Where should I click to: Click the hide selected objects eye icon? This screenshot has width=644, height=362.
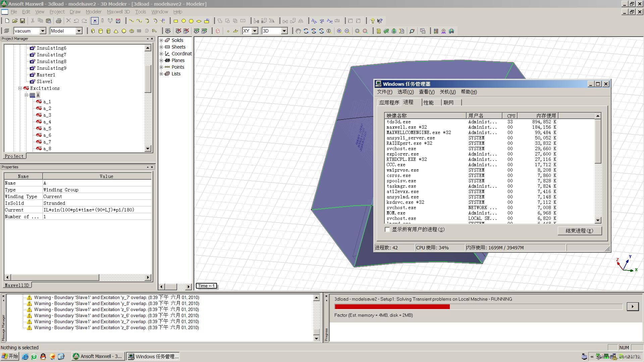coord(178,31)
